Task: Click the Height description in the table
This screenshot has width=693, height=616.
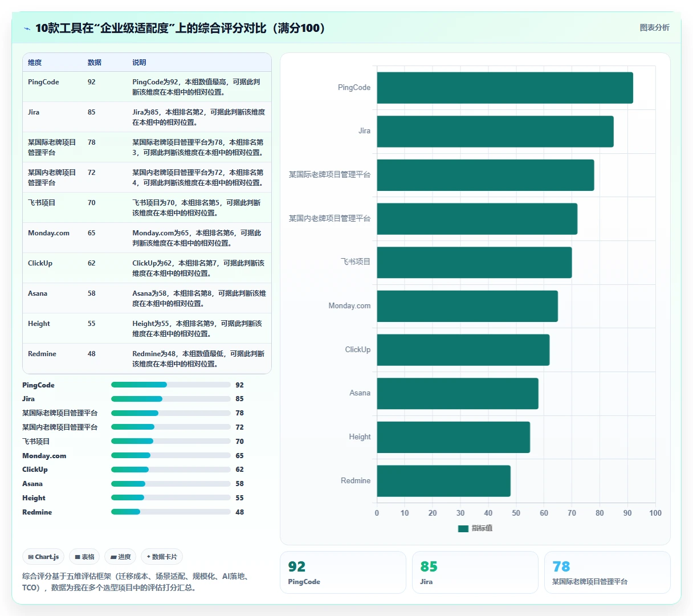Action: pos(197,329)
